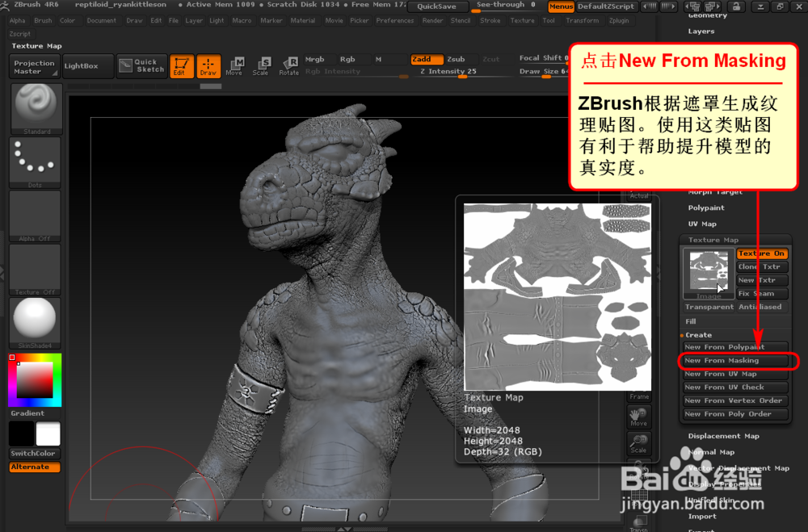The image size is (808, 532).
Task: Click New From Poly Order button
Action: [736, 414]
